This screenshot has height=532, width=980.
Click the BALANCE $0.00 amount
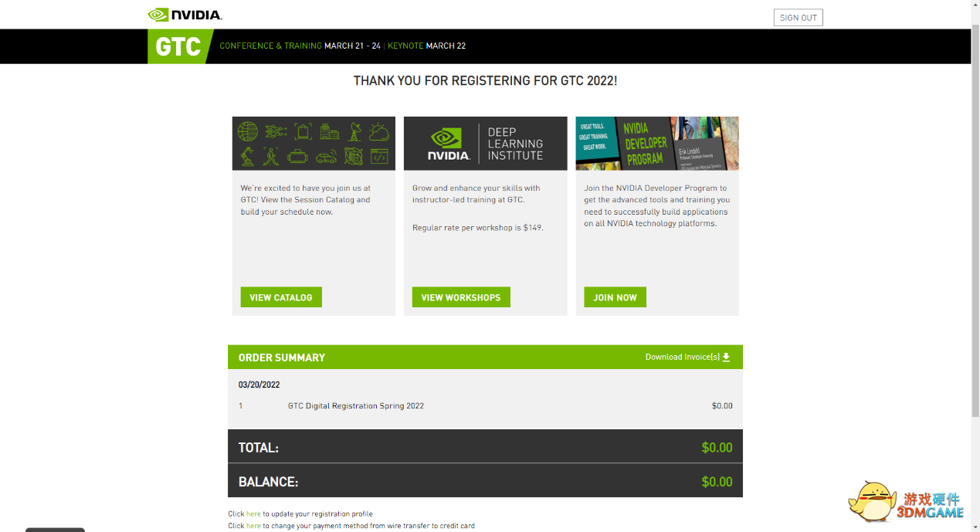coord(717,482)
